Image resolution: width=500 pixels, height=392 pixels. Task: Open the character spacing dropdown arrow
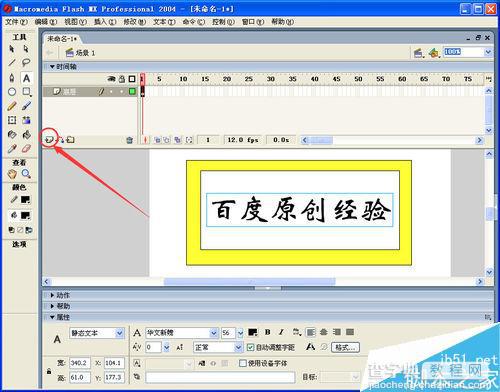click(166, 347)
